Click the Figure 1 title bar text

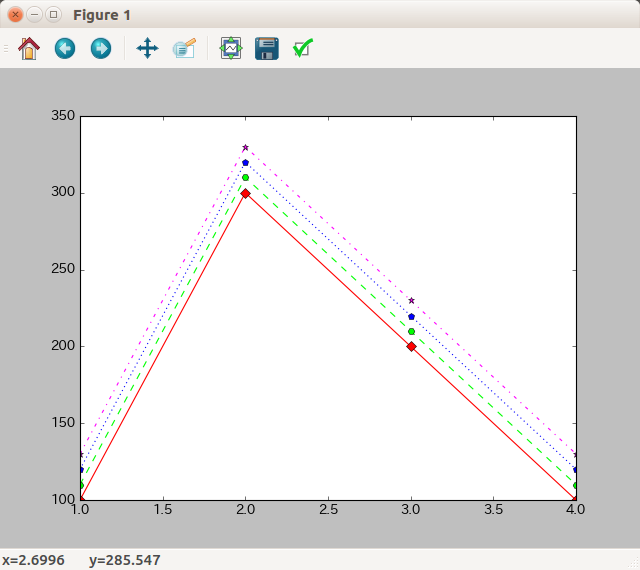101,15
